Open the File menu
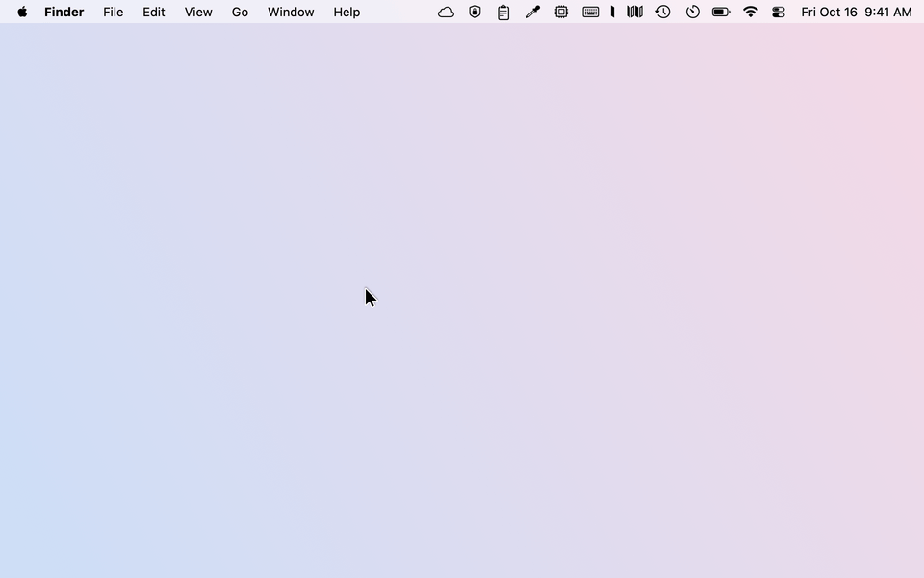This screenshot has height=578, width=924. coord(114,12)
